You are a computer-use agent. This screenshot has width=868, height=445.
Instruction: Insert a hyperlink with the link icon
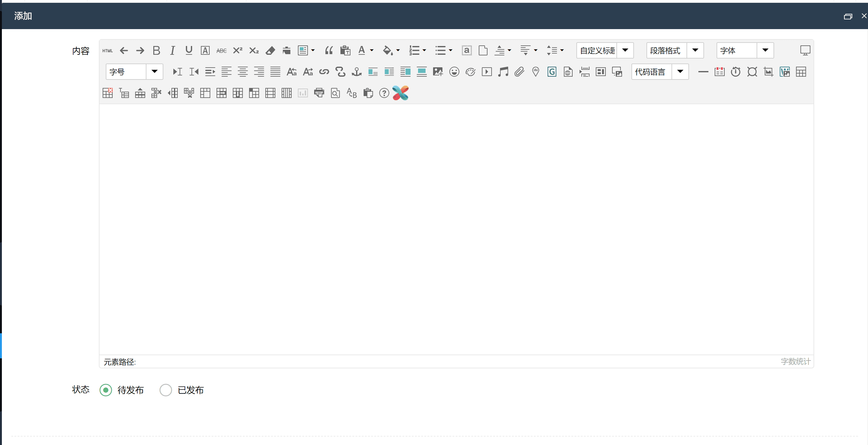[324, 72]
